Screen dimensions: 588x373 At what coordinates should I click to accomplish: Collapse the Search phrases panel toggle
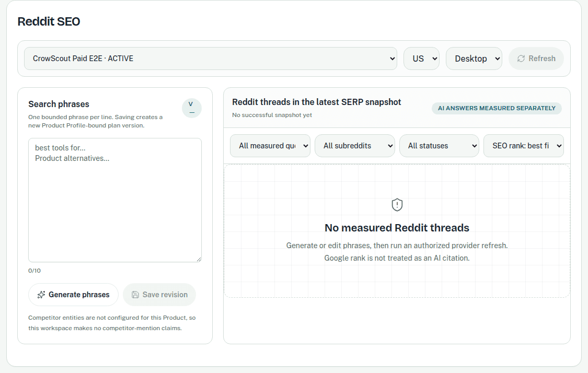[192, 108]
